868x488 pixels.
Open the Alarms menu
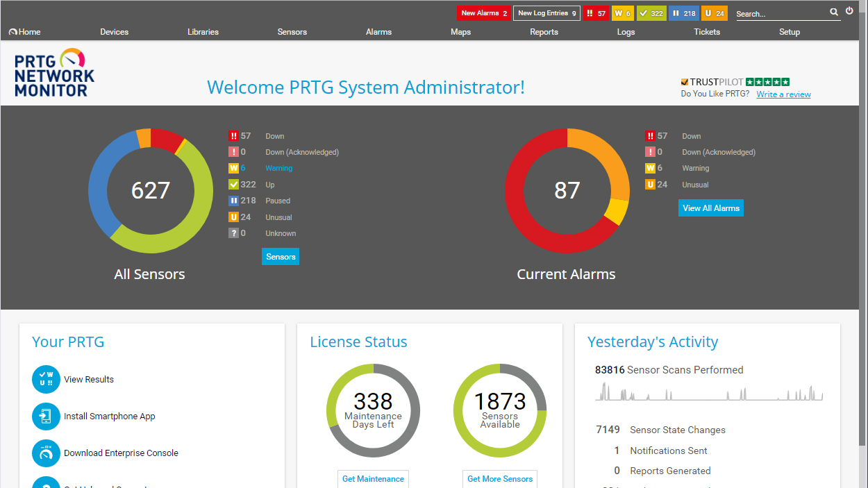click(x=378, y=32)
